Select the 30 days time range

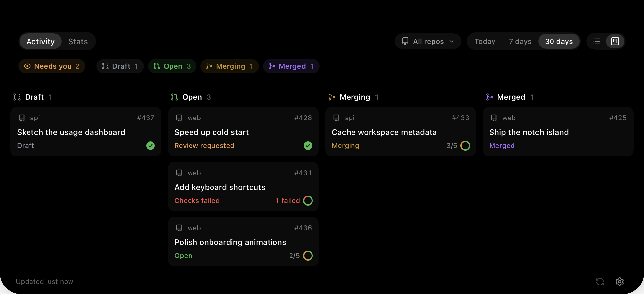[x=559, y=41]
